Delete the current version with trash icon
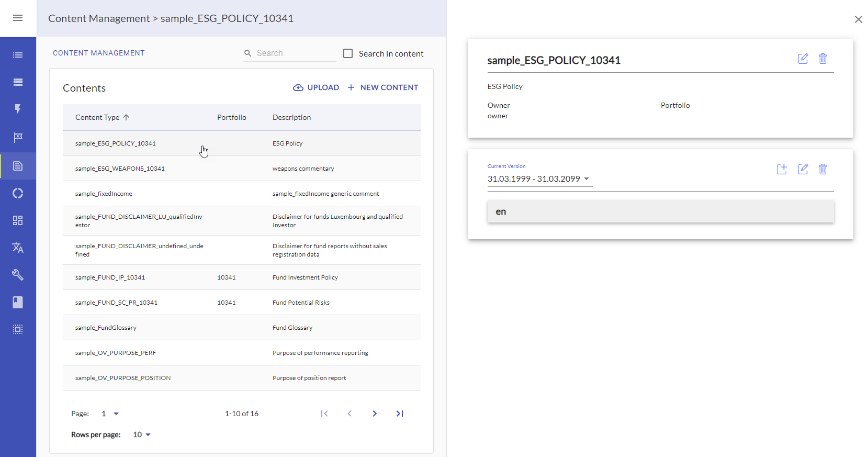This screenshot has width=868, height=457. (822, 169)
